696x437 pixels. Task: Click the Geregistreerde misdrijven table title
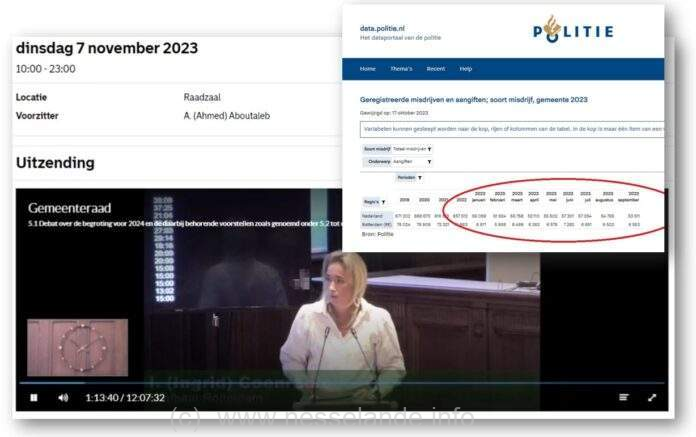pyautogui.click(x=474, y=100)
